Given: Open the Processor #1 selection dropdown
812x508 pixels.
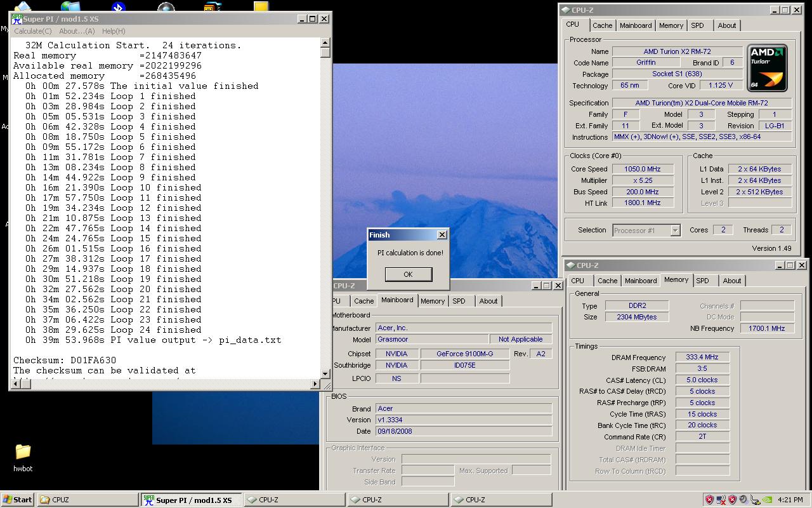Looking at the screenshot, I should coord(646,231).
